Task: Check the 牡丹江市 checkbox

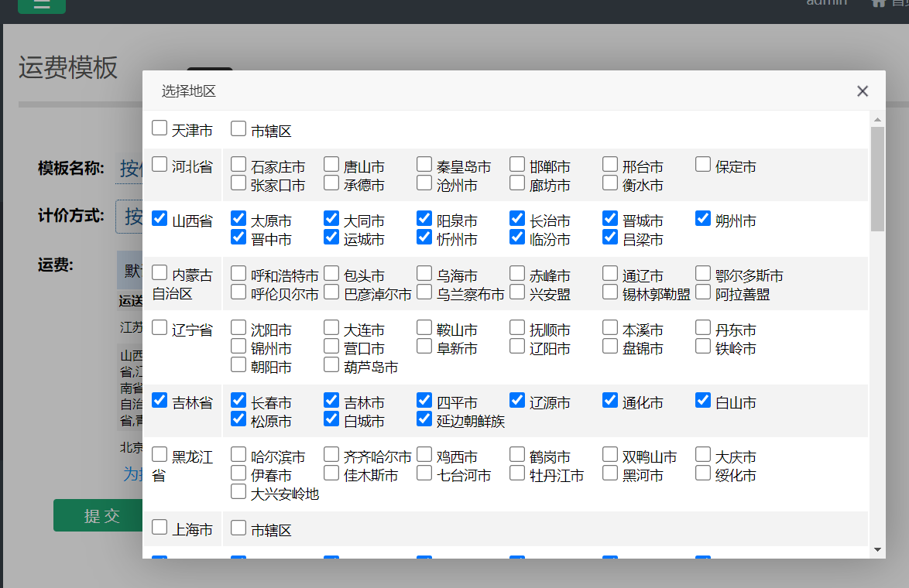Action: click(x=517, y=473)
